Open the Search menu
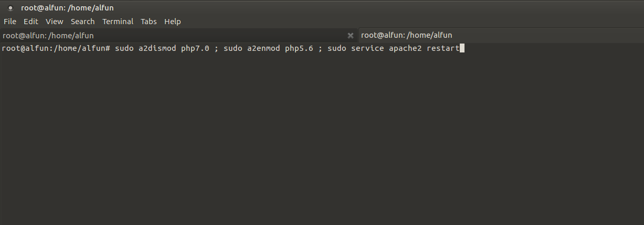This screenshot has height=225, width=644. pyautogui.click(x=82, y=22)
